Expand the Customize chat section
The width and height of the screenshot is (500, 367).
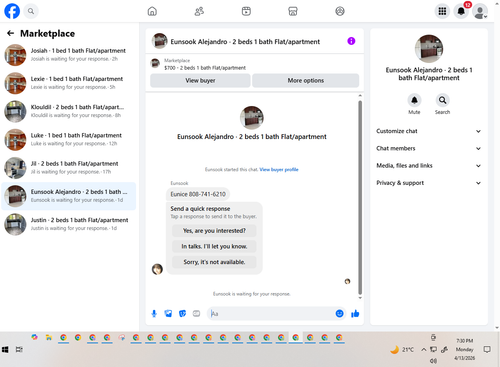coord(429,131)
